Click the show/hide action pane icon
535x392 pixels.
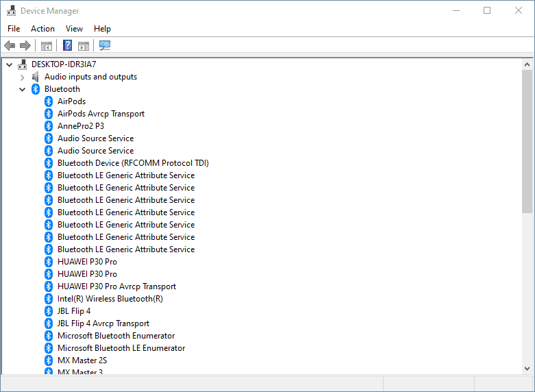tap(84, 45)
